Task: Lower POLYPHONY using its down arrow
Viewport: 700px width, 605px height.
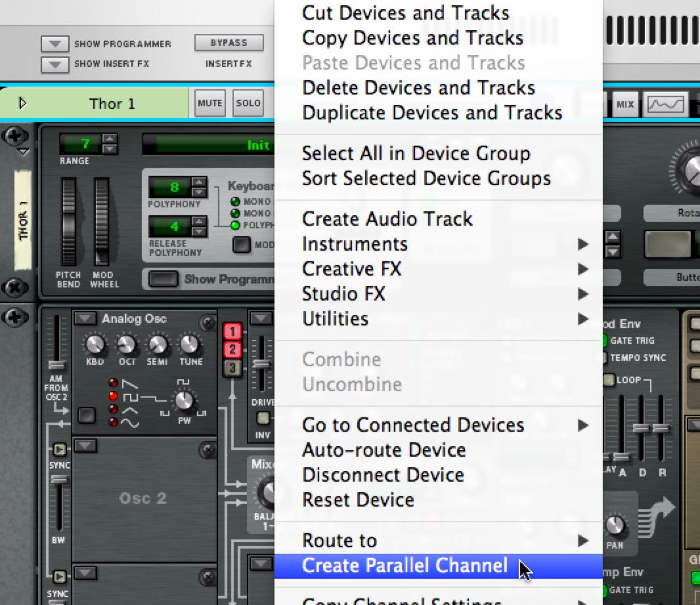Action: point(199,192)
